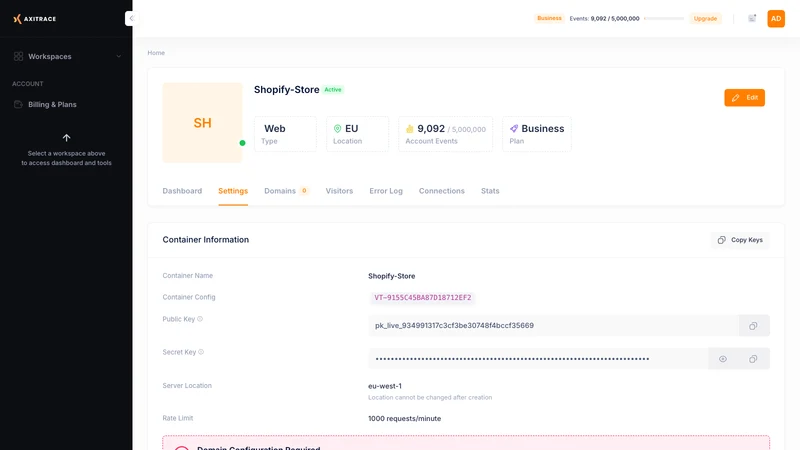Click the Axitrace logo
The width and height of the screenshot is (800, 450).
[x=35, y=19]
